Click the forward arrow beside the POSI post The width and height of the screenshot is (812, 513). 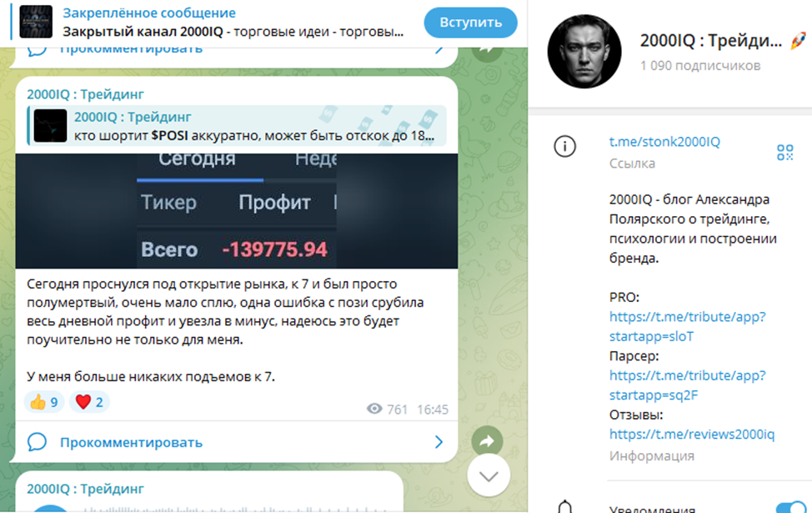tap(487, 441)
